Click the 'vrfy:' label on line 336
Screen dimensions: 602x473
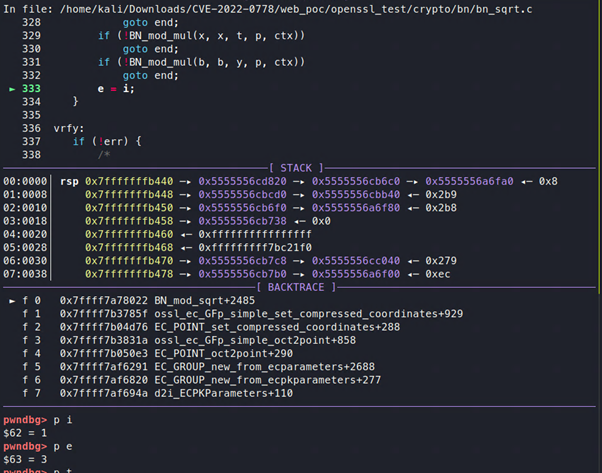[69, 128]
